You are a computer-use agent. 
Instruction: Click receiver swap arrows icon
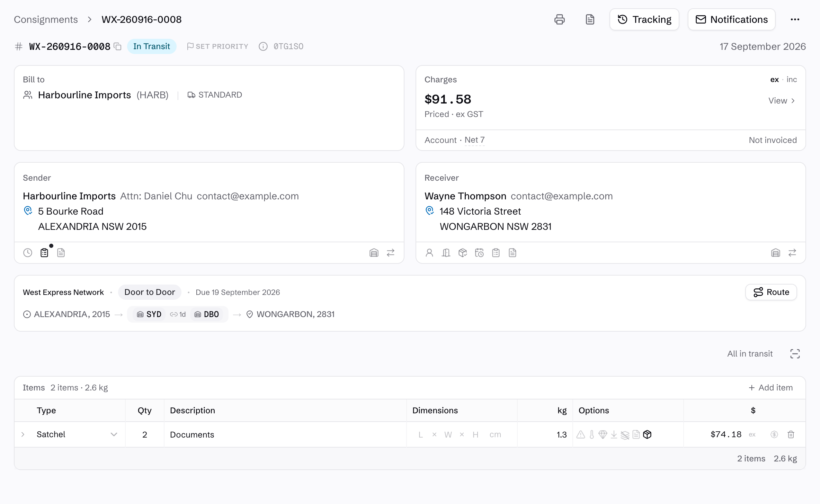click(792, 253)
